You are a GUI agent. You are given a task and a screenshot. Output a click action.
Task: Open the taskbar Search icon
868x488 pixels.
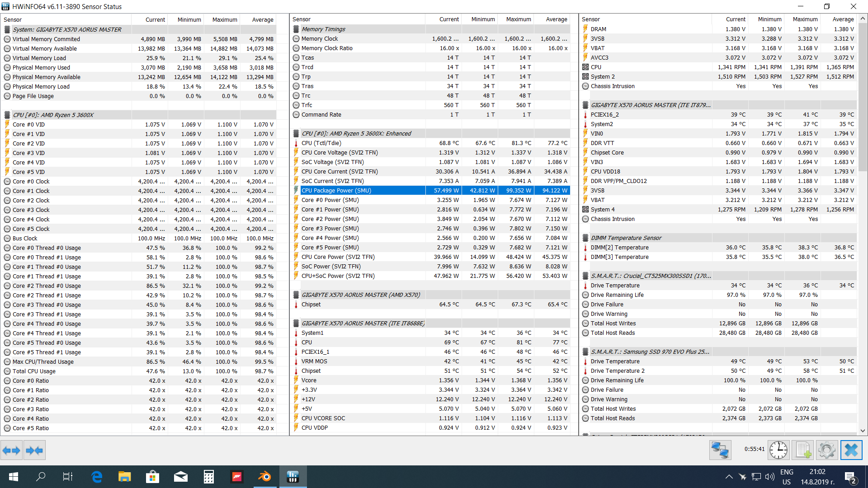tap(41, 477)
